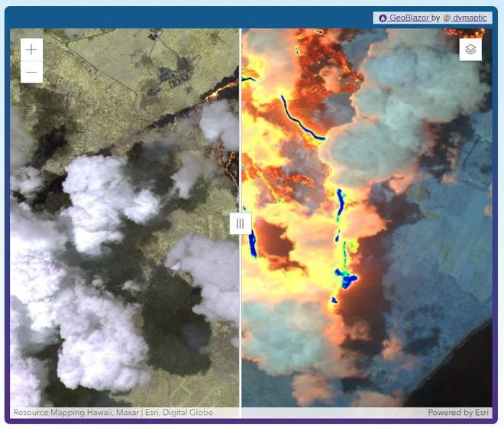This screenshot has height=428, width=504.
Task: Click the Resource Mapping Hawaii, Maxar attribution
Action: [x=76, y=413]
